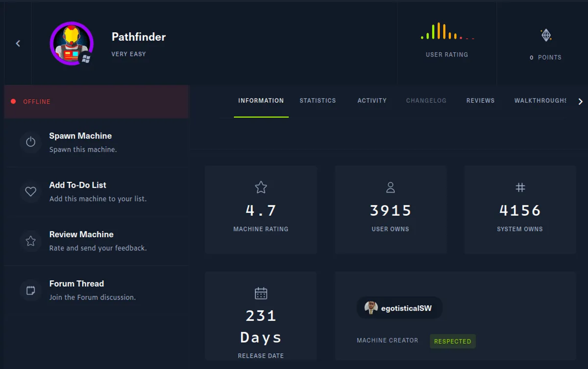This screenshot has height=369, width=588.
Task: Click the Pathfinder machine avatar
Action: 72,44
